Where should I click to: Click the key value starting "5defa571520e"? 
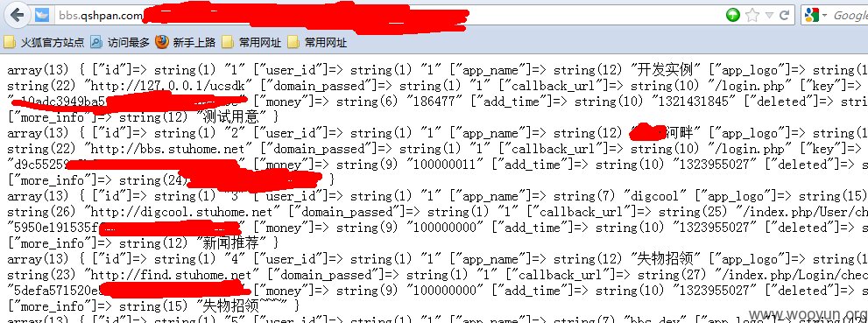click(129, 291)
